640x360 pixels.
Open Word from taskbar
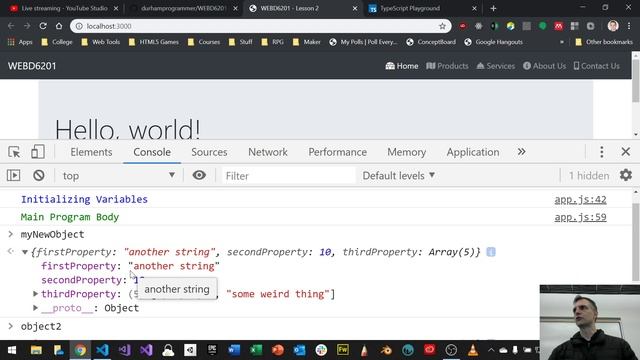234,350
